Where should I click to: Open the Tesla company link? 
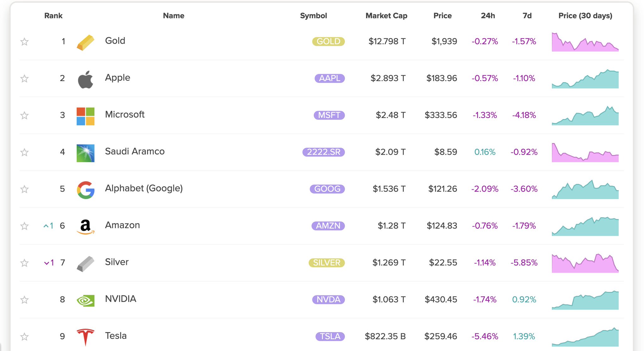[x=116, y=336]
